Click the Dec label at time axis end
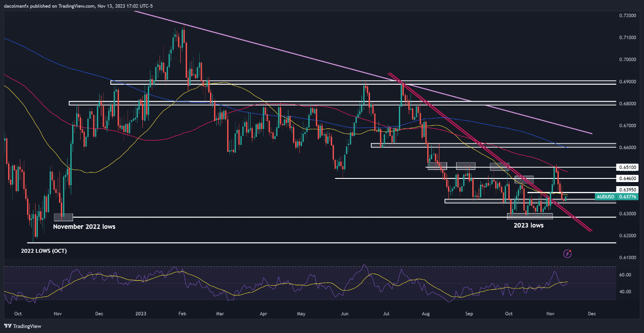The width and height of the screenshot is (644, 333). click(592, 314)
